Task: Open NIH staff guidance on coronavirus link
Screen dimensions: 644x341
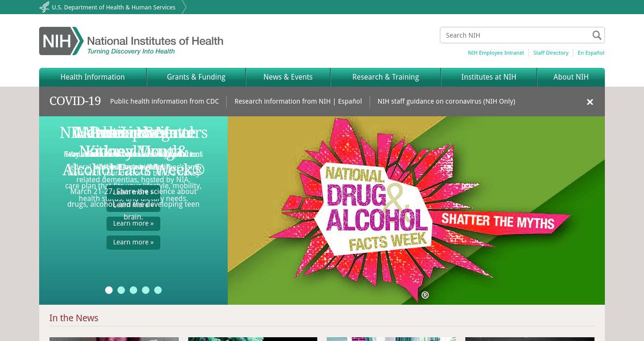Action: [446, 101]
